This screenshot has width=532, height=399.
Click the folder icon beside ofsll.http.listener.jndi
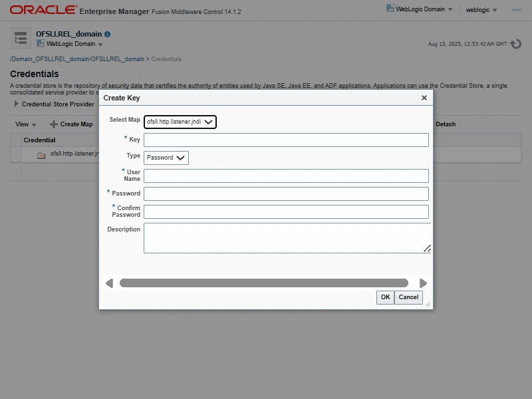[x=41, y=156]
